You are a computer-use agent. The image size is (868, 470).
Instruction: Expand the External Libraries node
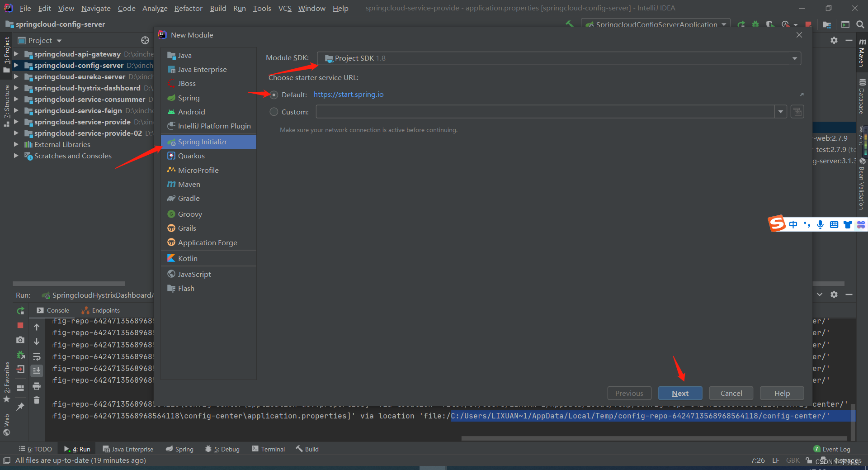16,144
